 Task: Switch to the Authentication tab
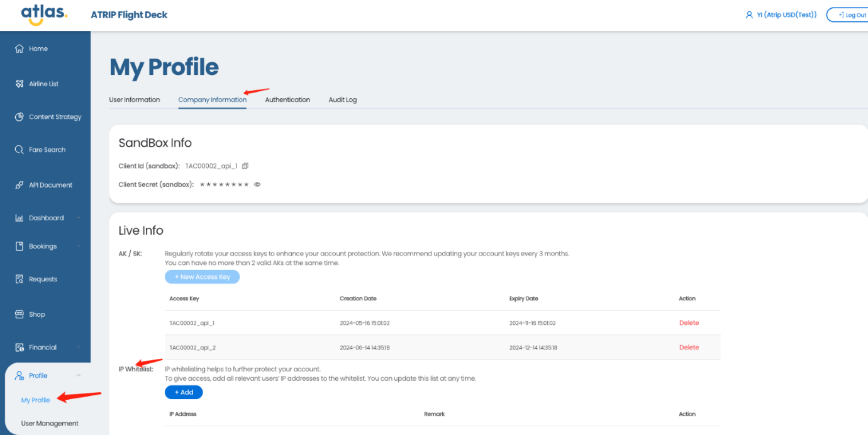pyautogui.click(x=287, y=99)
